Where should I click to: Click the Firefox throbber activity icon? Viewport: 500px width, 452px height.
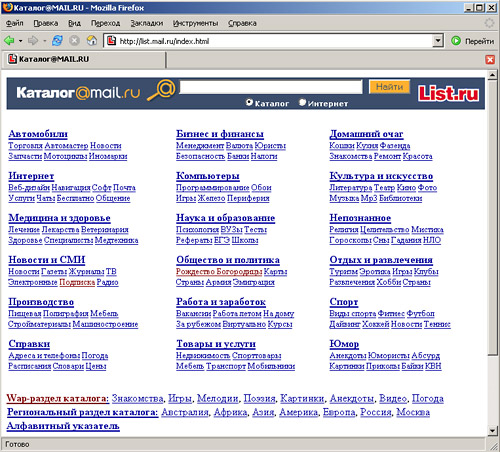point(489,23)
